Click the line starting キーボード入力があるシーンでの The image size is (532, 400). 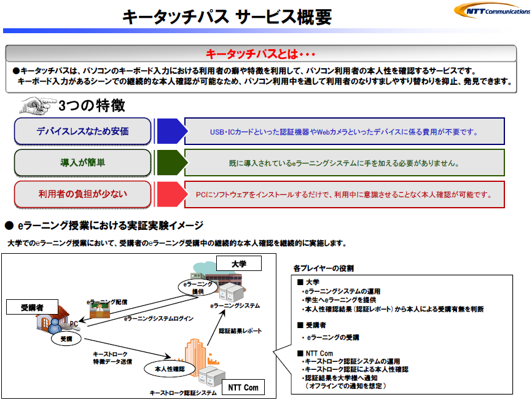coord(265,81)
